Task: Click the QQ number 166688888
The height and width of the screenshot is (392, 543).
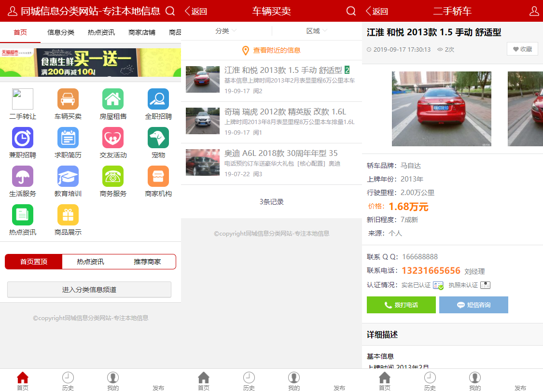Action: pos(420,257)
